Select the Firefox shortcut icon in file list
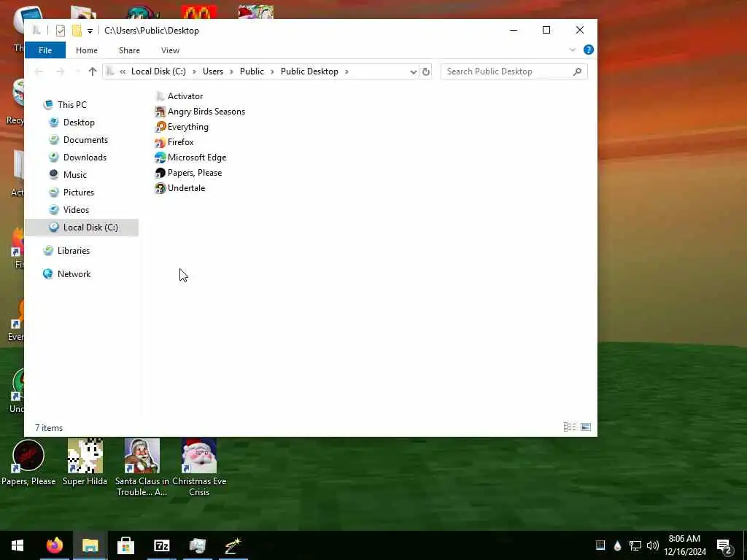 [x=160, y=142]
